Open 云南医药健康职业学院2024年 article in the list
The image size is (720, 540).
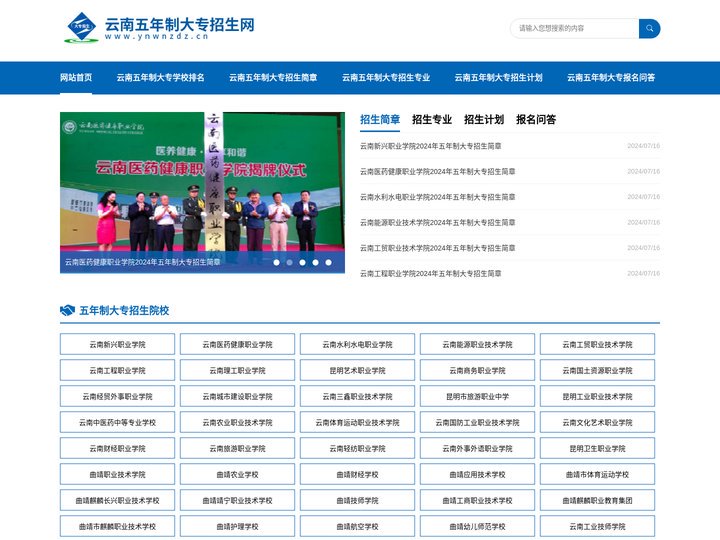pos(437,172)
